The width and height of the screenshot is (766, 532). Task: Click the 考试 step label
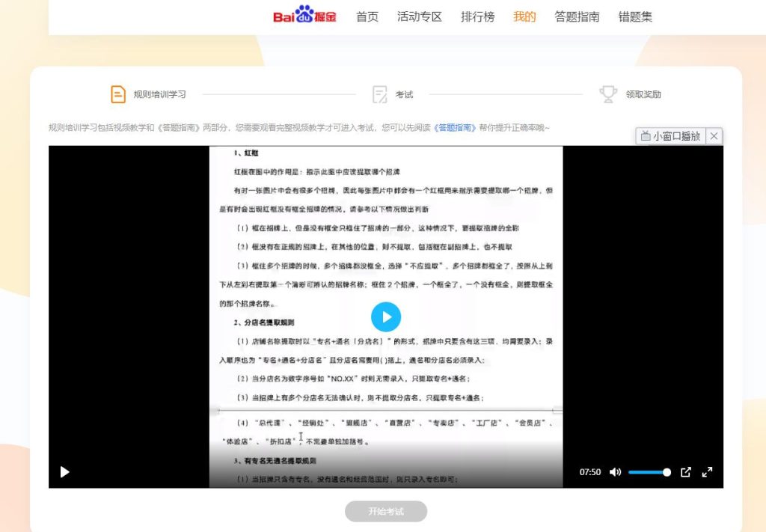(x=404, y=94)
